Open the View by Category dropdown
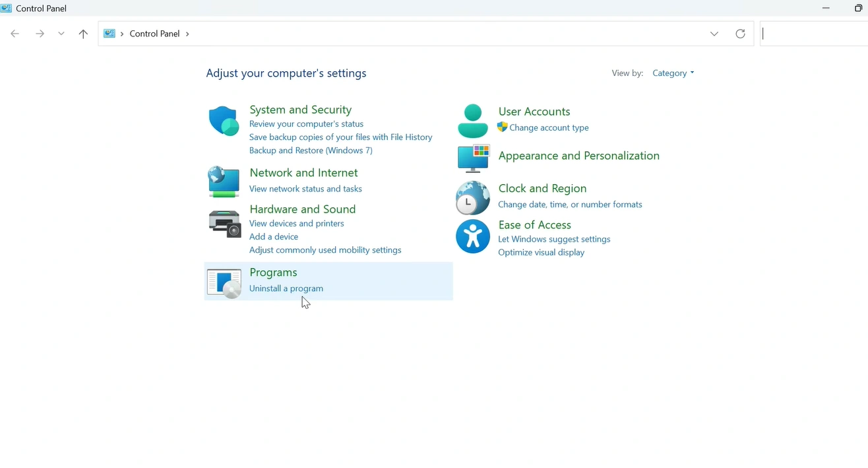This screenshot has width=868, height=468. [673, 73]
